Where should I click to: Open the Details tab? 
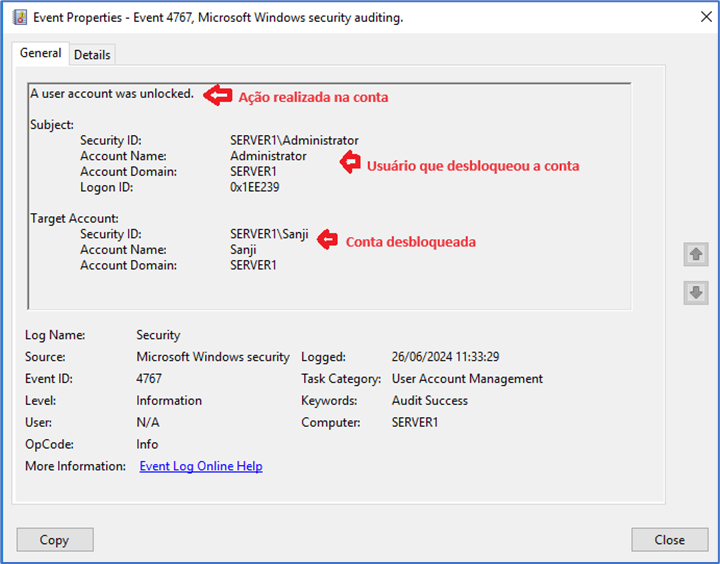point(92,55)
